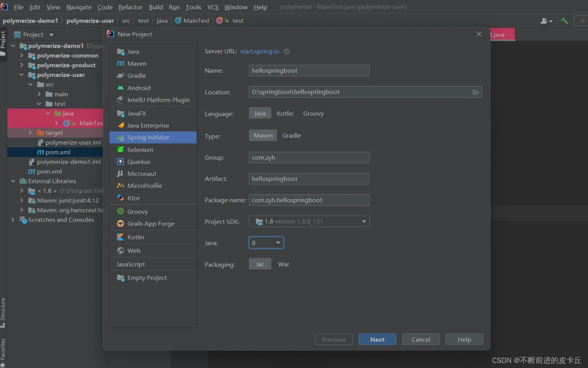
Task: Select Spring Initializr icon
Action: pyautogui.click(x=121, y=138)
